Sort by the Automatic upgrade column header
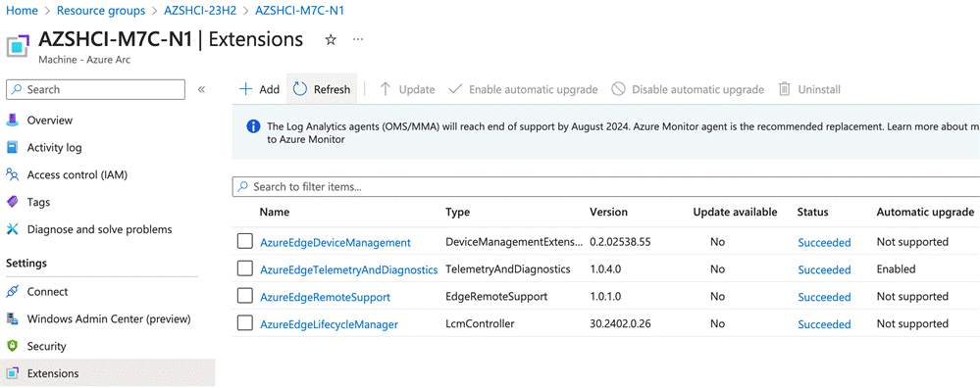The height and width of the screenshot is (388, 980). pyautogui.click(x=925, y=212)
